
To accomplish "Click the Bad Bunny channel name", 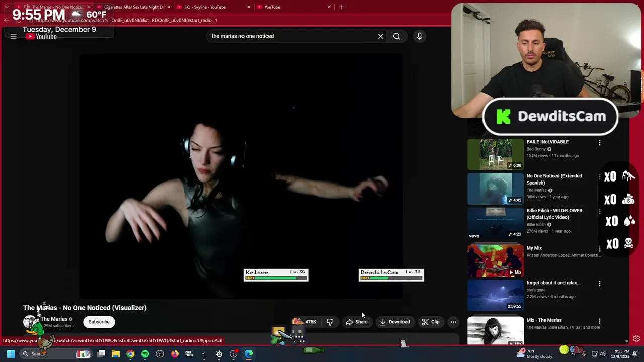I will point(536,149).
